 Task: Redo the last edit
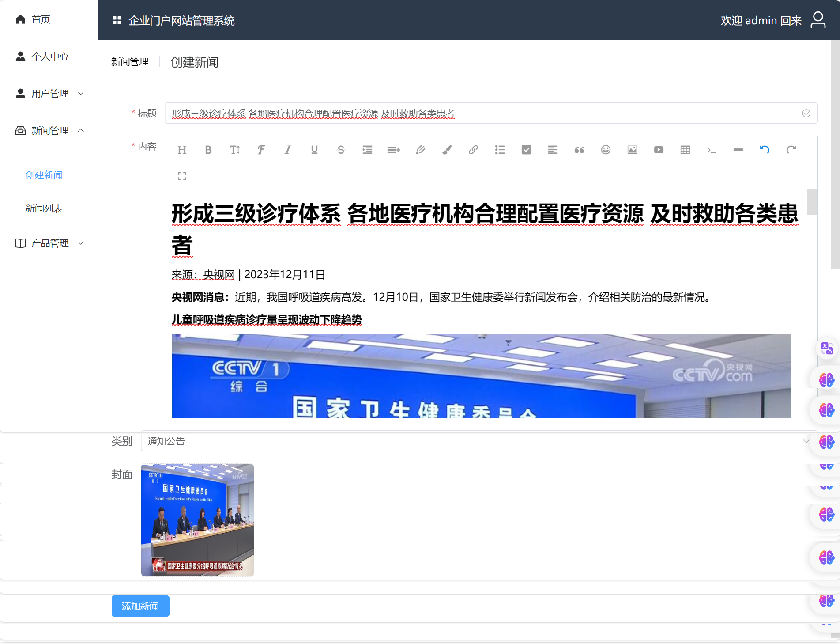pos(791,150)
